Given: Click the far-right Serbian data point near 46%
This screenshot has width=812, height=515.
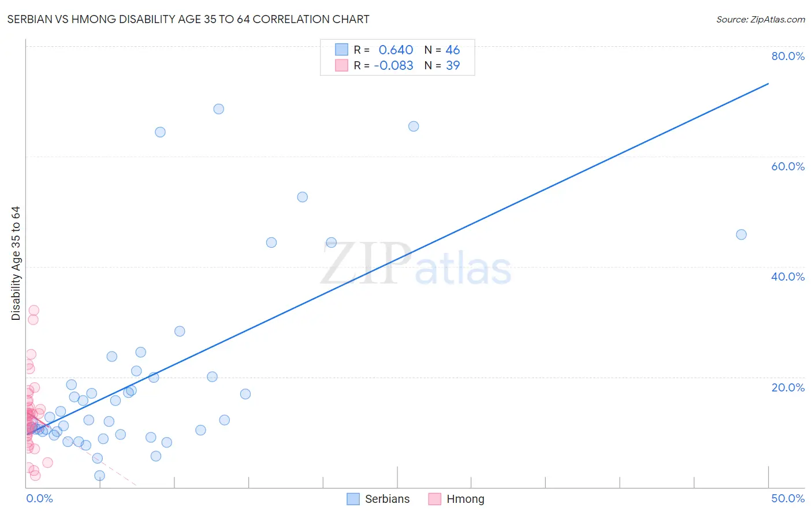Looking at the screenshot, I should [x=741, y=234].
